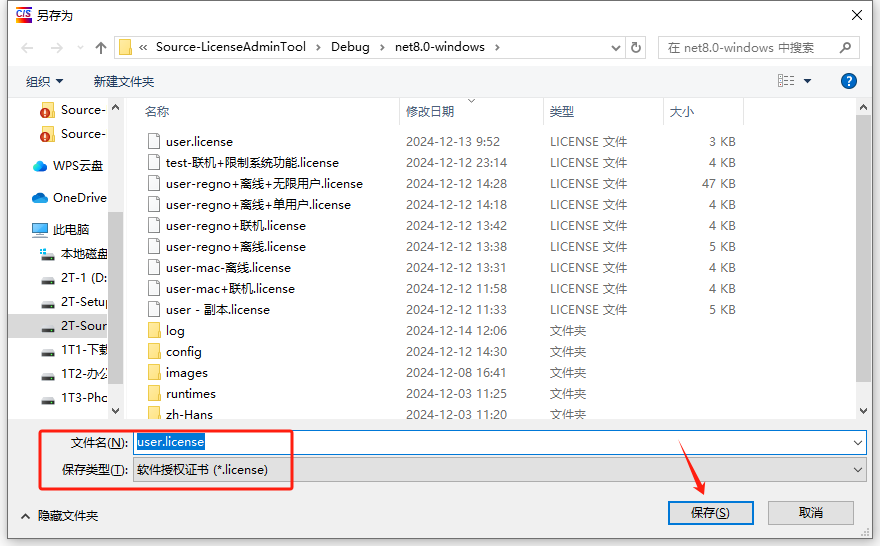This screenshot has width=880, height=546.
Task: Expand chevron after Source-LicenseAdminTool breadcrumb
Action: [x=318, y=48]
